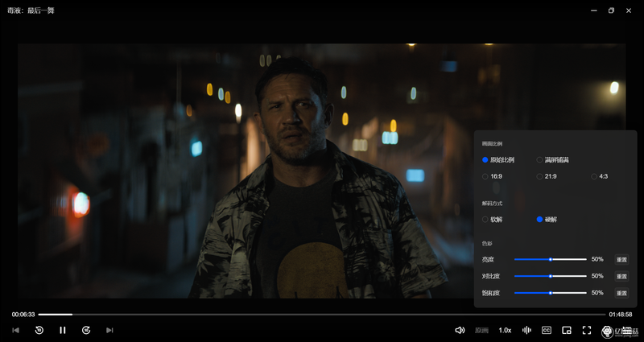Screen dimensions: 644x342
Task: Skip forward 10 seconds
Action: (x=86, y=330)
